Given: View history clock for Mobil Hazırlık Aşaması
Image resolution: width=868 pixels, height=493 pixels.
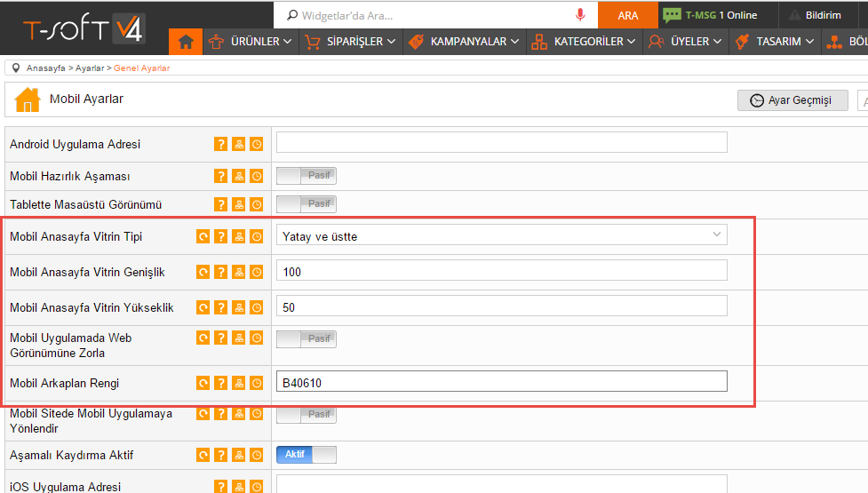Looking at the screenshot, I should tap(256, 177).
